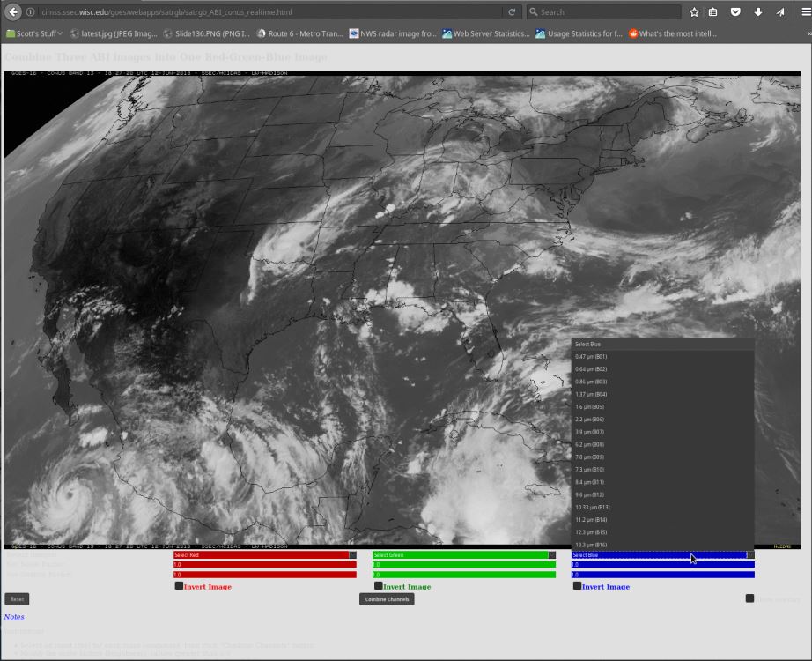This screenshot has height=661, width=812.
Task: Expand the Select Green channel dropdown
Action: click(464, 555)
